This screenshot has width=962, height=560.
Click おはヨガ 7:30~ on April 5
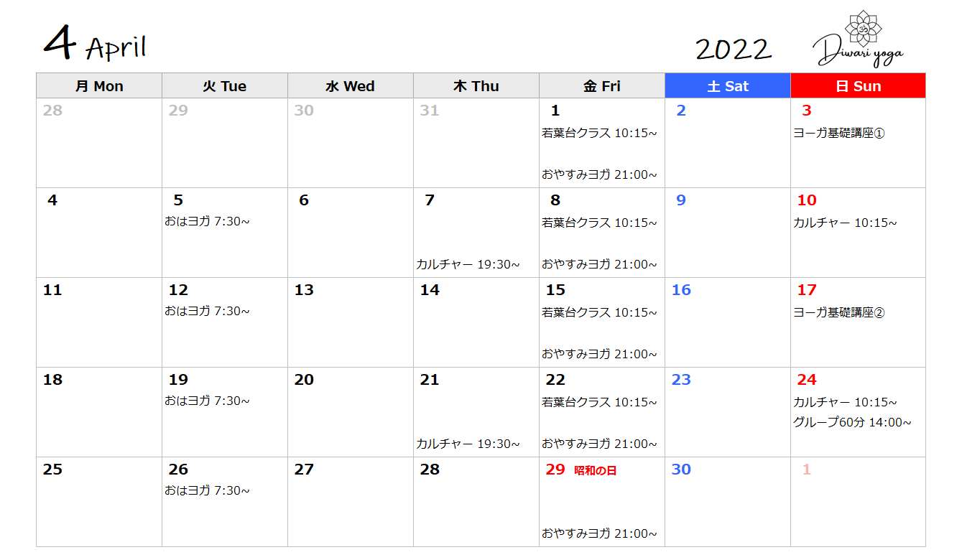tap(207, 221)
